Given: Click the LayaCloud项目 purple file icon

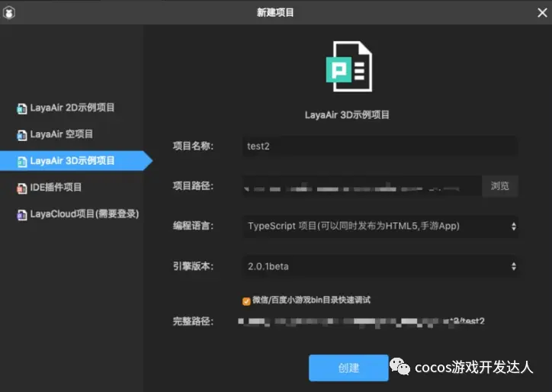Looking at the screenshot, I should point(22,214).
